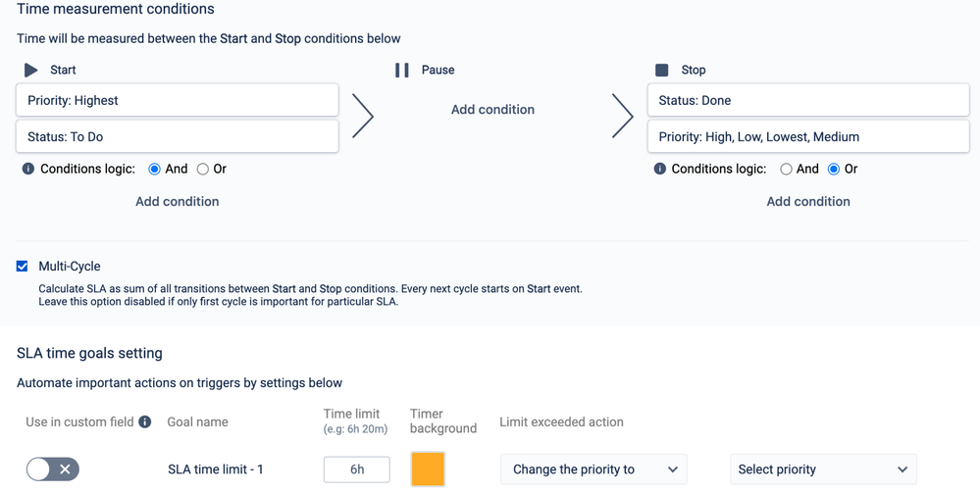Click info icon next to Use in custom field
Screen dimensions: 980x494
145,421
